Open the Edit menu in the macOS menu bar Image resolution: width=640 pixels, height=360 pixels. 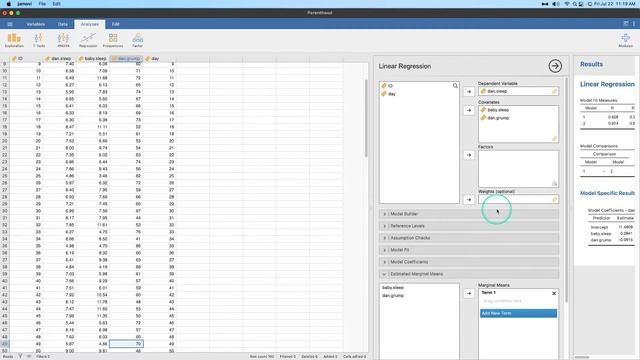tap(56, 4)
